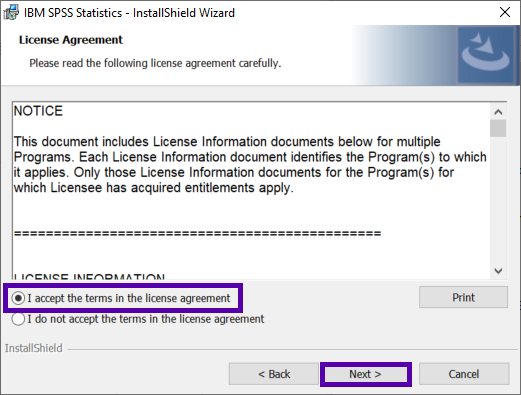Click the installer icon in the title bar
521x395 pixels.
(x=11, y=12)
